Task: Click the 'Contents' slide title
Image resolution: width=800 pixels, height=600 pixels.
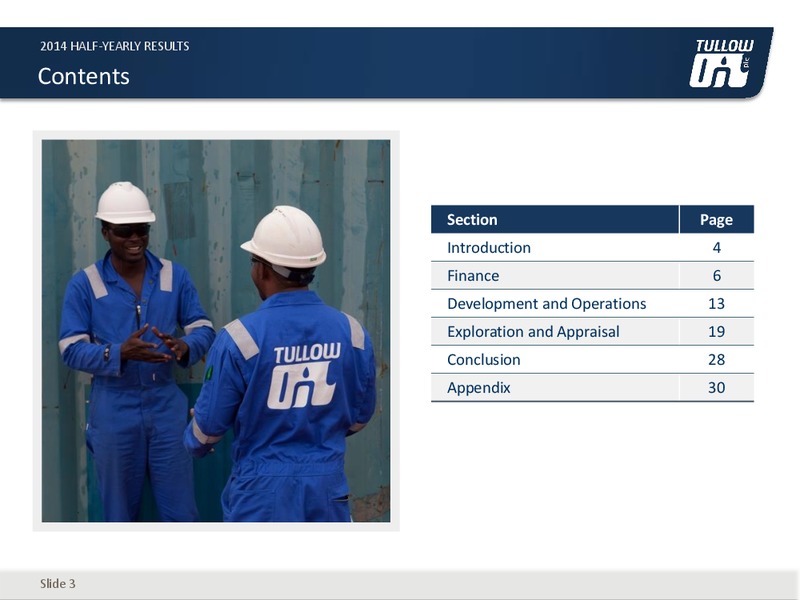Action: click(x=84, y=77)
